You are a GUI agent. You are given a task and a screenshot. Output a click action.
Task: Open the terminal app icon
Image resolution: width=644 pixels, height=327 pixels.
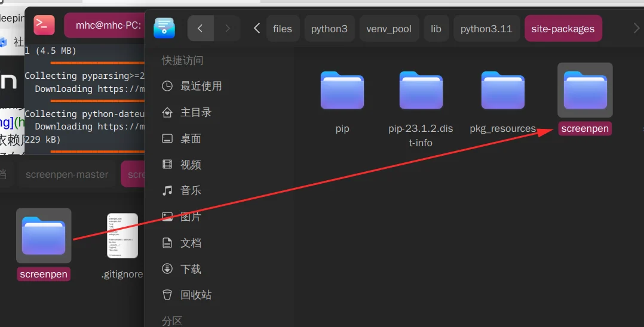[x=44, y=25]
